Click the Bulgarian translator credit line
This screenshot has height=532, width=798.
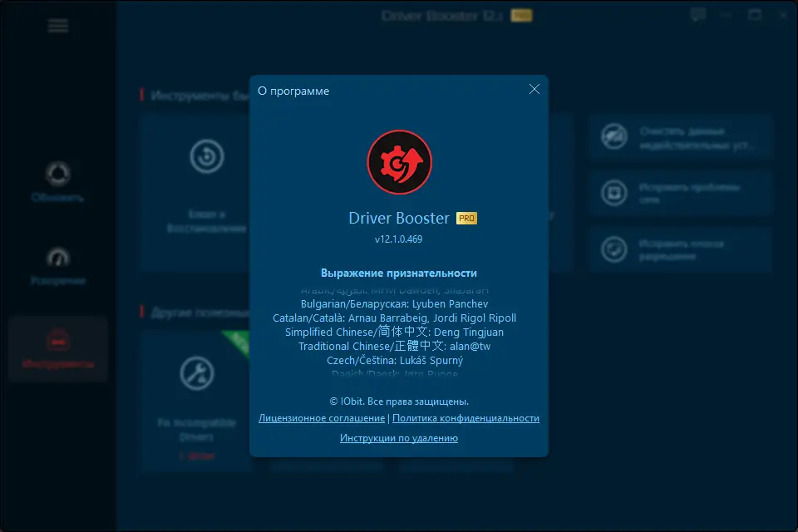(394, 304)
